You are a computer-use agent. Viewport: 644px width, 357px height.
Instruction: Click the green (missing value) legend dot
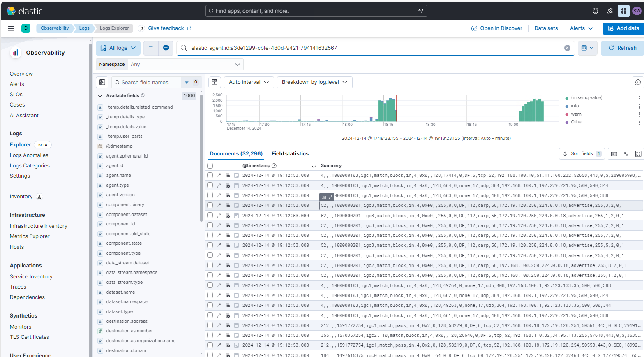pos(567,98)
